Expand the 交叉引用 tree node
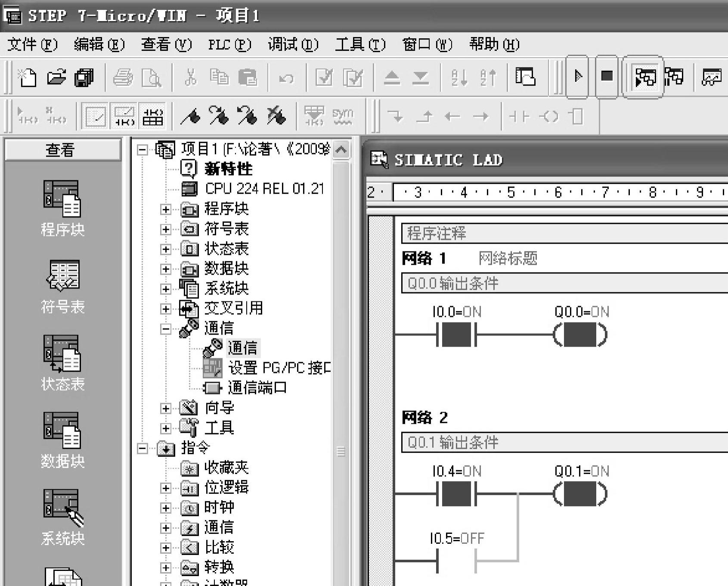 [x=166, y=309]
